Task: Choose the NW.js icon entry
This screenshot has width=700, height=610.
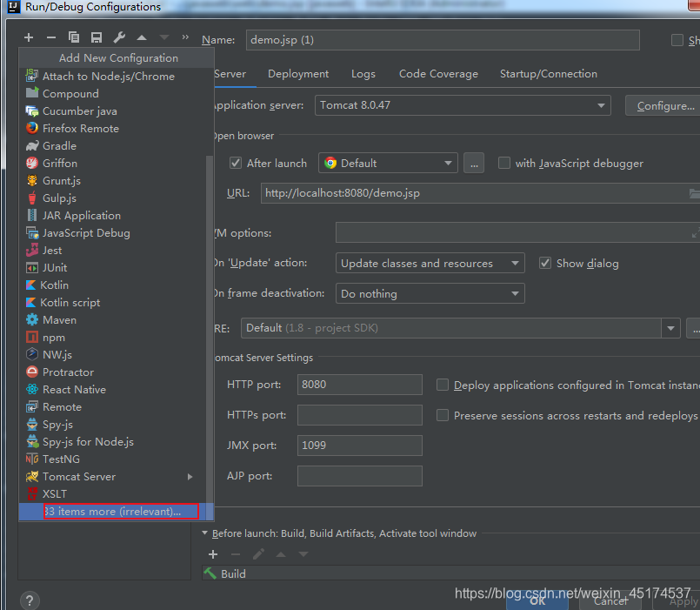Action: (32, 354)
